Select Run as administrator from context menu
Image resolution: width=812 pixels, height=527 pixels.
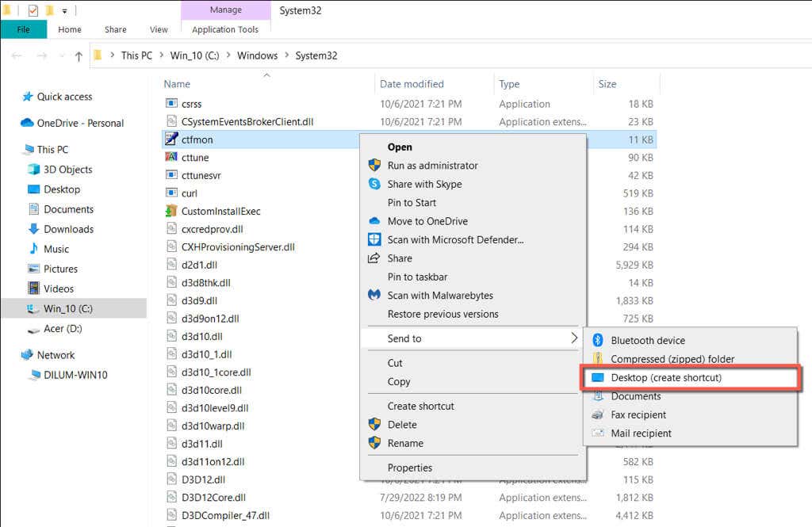click(432, 166)
